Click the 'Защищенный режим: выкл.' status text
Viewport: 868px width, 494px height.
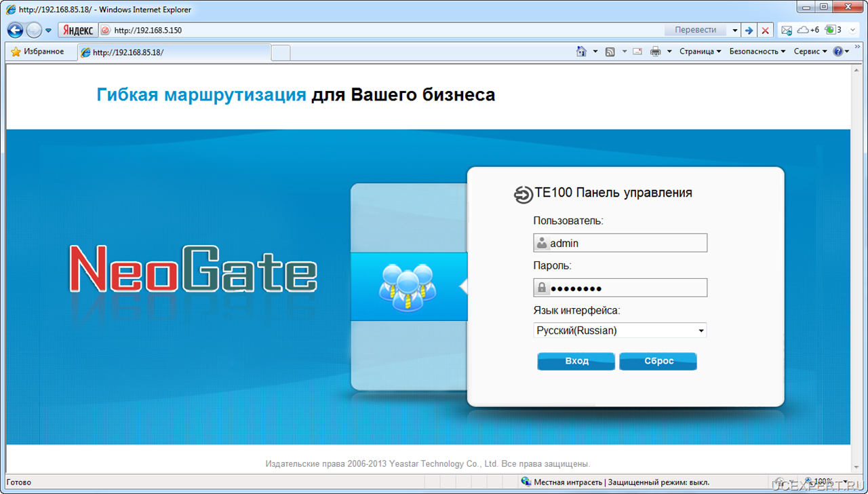pos(658,482)
